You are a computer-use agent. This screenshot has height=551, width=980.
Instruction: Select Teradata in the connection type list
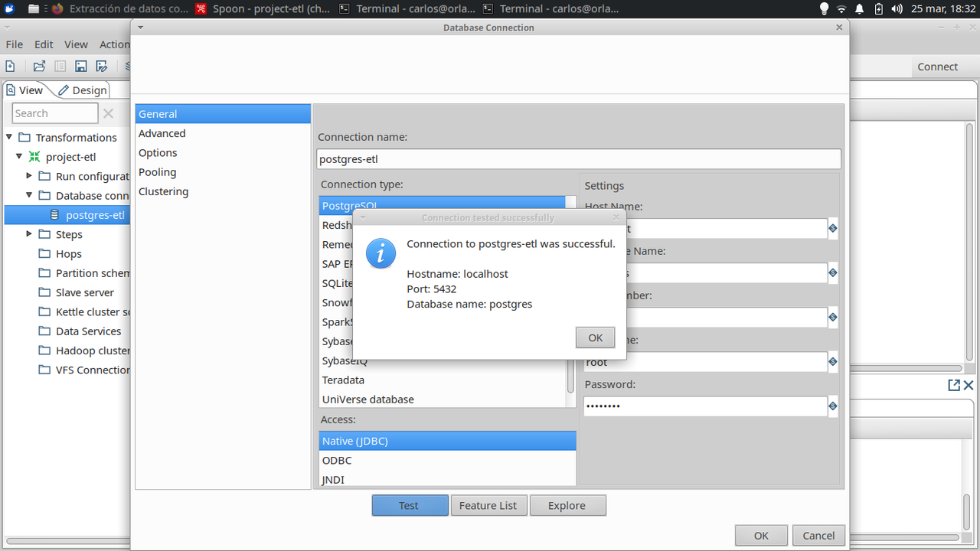(443, 380)
